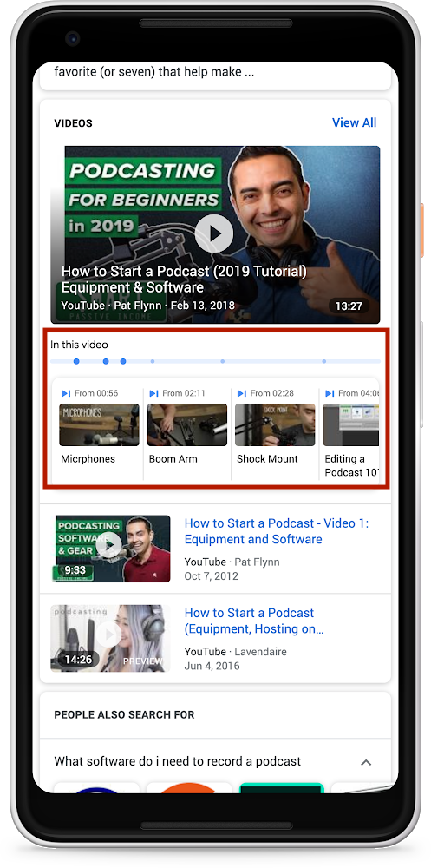This screenshot has width=431, height=868.
Task: Open 'How to Start a Podcast - Video 1' link
Action: point(277,531)
